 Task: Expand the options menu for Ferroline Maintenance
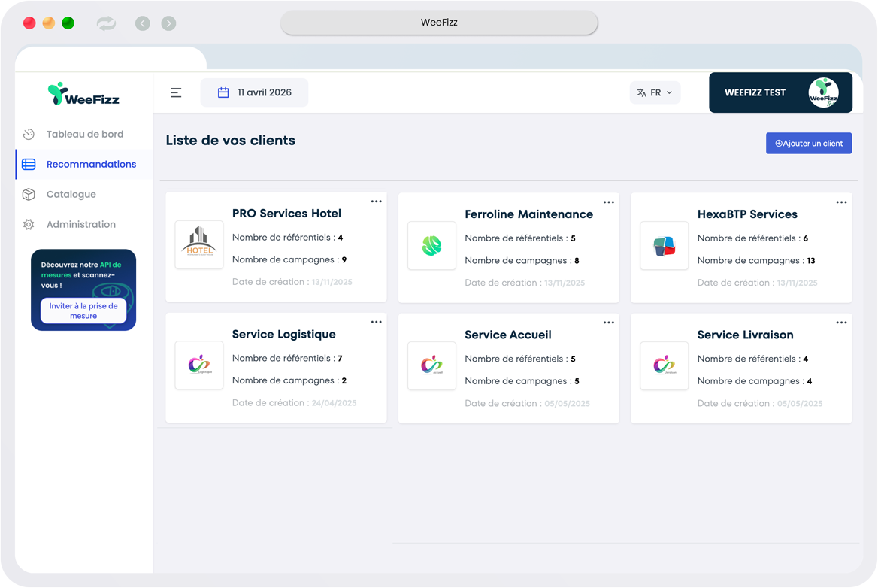(x=609, y=202)
